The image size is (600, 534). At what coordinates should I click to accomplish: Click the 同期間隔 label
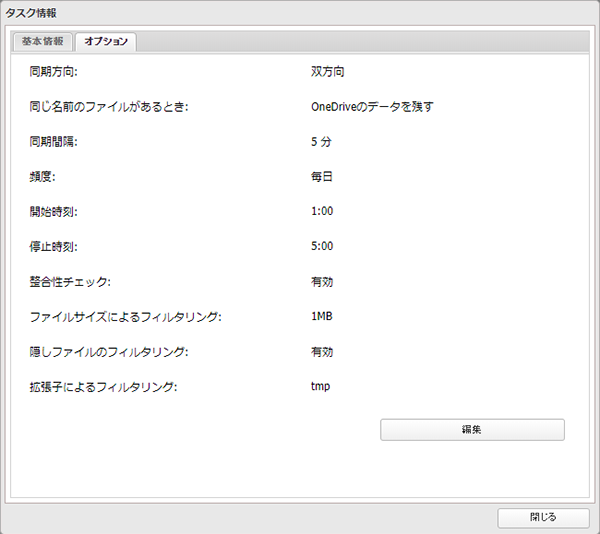click(54, 142)
